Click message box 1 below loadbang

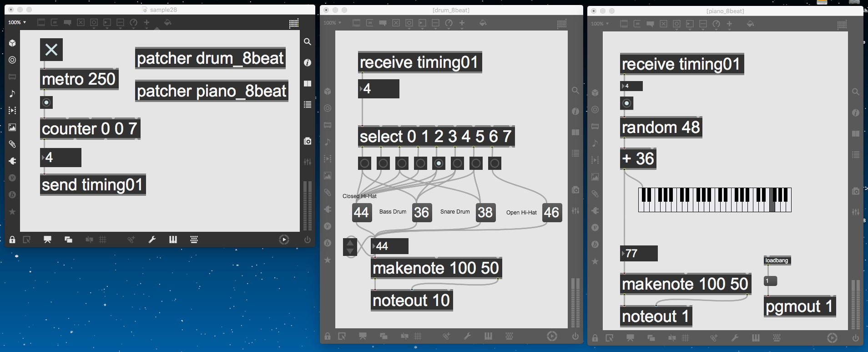[x=770, y=281]
